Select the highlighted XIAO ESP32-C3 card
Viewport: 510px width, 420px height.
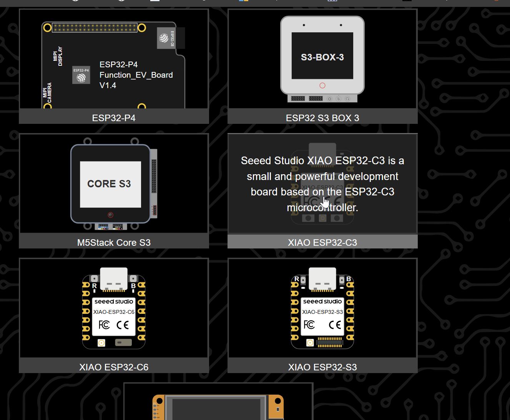click(x=322, y=183)
